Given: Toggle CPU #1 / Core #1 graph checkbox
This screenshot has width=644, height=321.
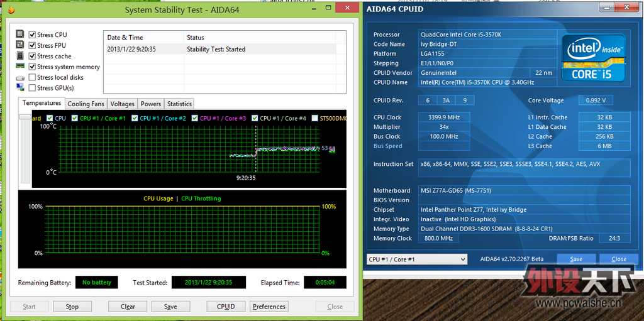Looking at the screenshot, I should pos(75,118).
